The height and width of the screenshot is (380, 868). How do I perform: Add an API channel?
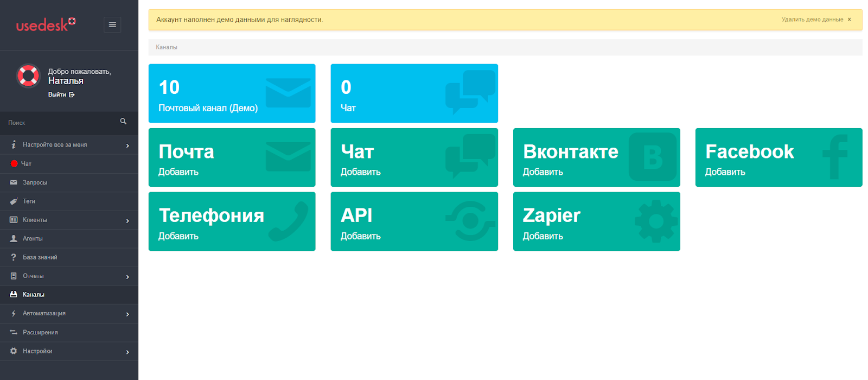[414, 221]
